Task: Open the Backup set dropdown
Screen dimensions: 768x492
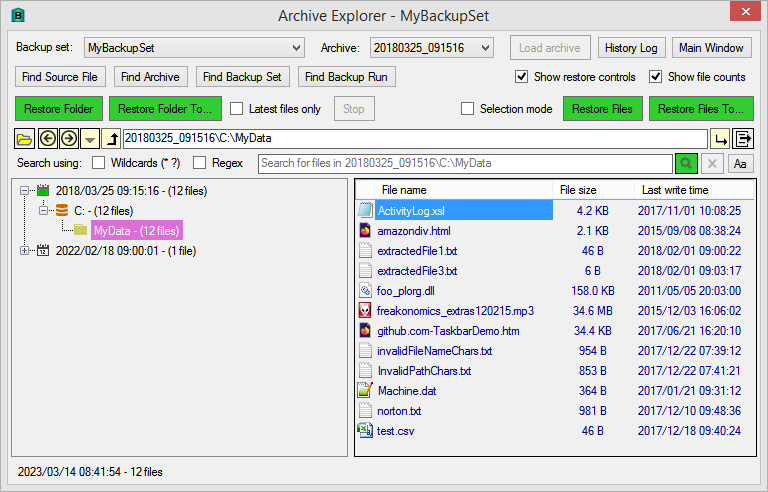Action: tap(194, 48)
